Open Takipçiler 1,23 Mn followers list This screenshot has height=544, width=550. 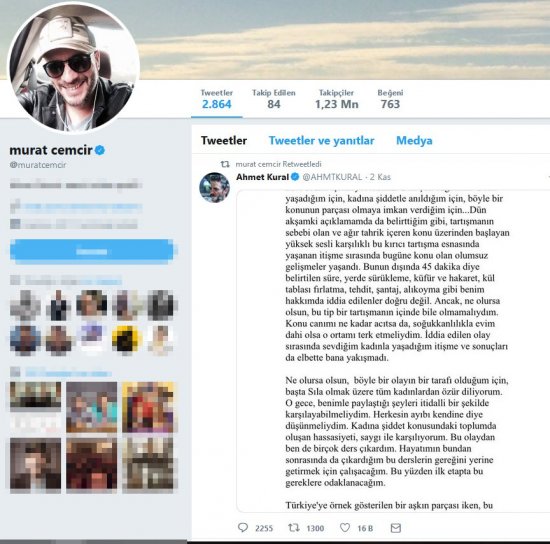[x=336, y=99]
